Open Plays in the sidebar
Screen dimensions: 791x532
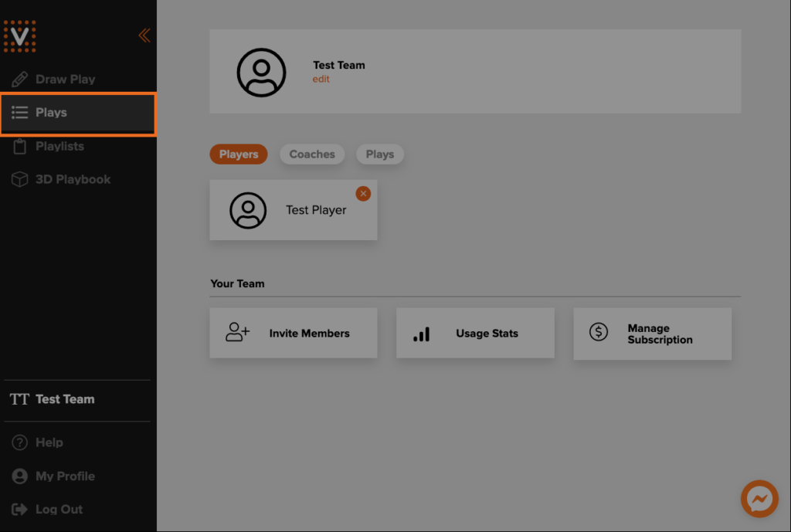coord(78,114)
